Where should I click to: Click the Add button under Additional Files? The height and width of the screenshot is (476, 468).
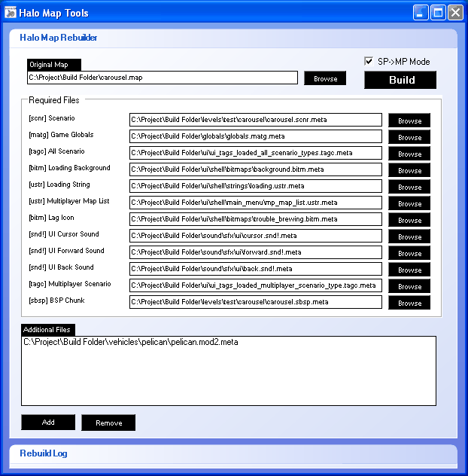click(x=48, y=423)
